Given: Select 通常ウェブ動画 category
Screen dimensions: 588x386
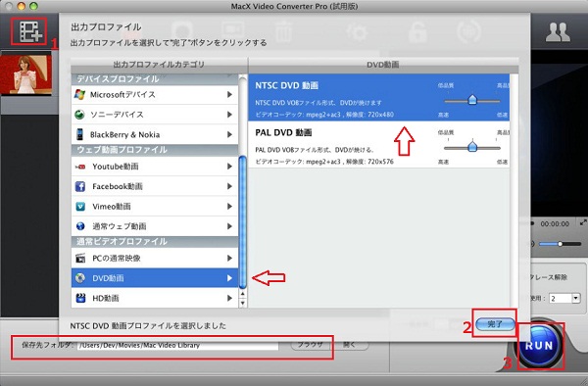Looking at the screenshot, I should pyautogui.click(x=155, y=226).
